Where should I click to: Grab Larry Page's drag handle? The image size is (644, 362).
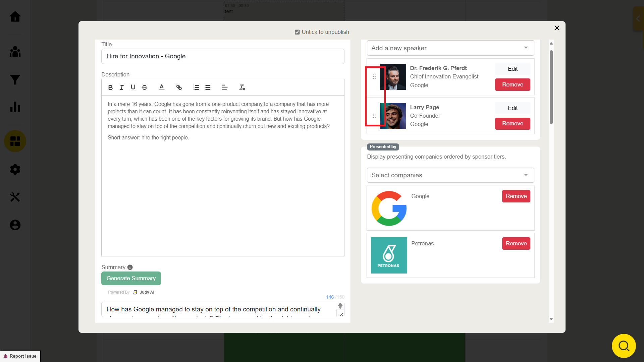374,116
